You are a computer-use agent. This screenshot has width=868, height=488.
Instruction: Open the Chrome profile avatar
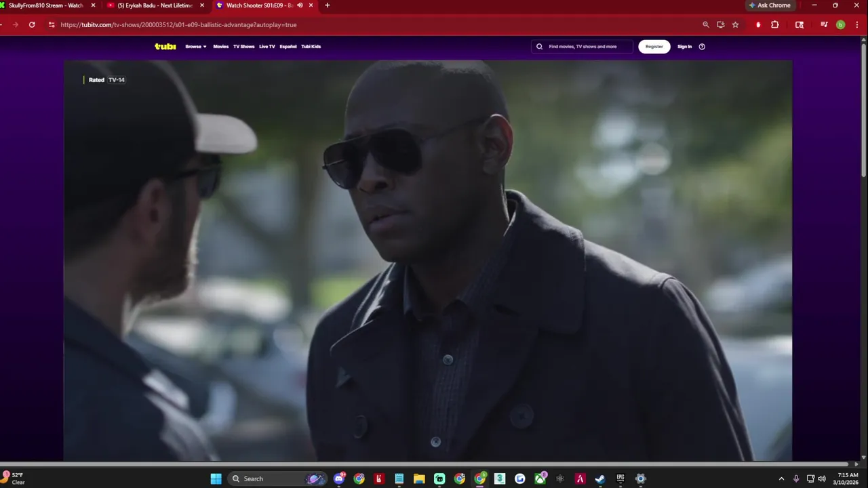(x=841, y=24)
